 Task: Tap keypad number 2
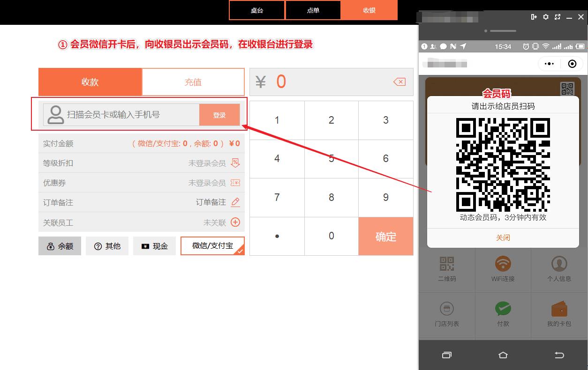[332, 120]
